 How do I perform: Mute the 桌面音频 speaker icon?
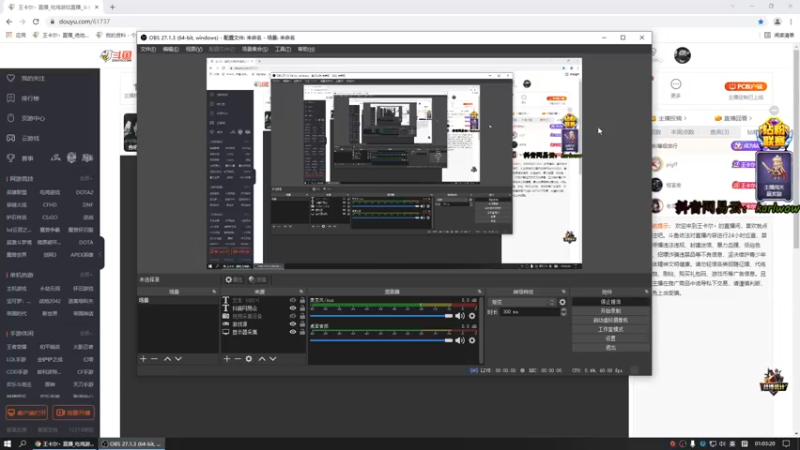point(460,340)
